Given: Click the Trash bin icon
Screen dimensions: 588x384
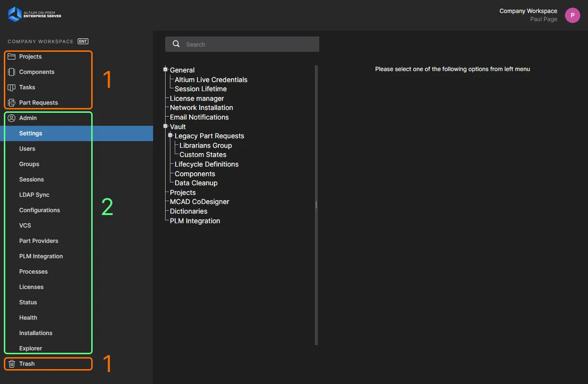Looking at the screenshot, I should tap(12, 364).
